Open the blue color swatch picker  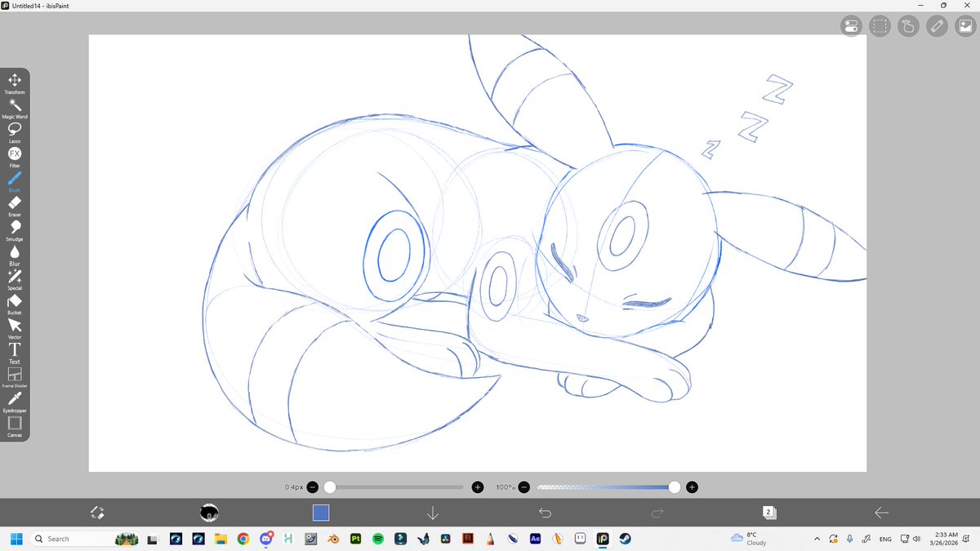point(321,513)
